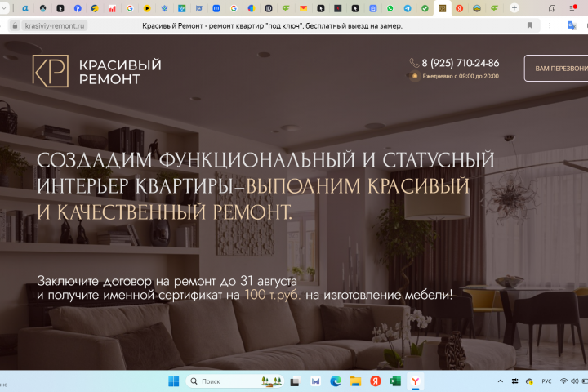
Task: Click the РУС language indicator
Action: click(x=546, y=381)
